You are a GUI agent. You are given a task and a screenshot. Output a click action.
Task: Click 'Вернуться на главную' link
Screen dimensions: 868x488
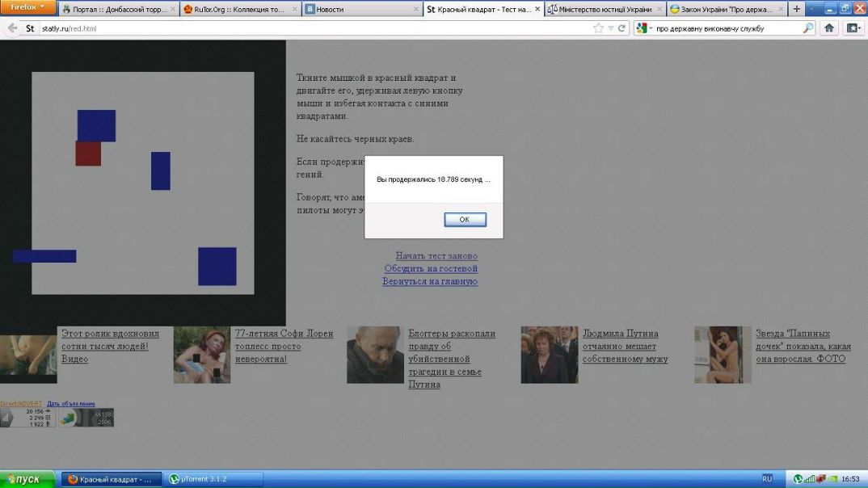point(430,282)
